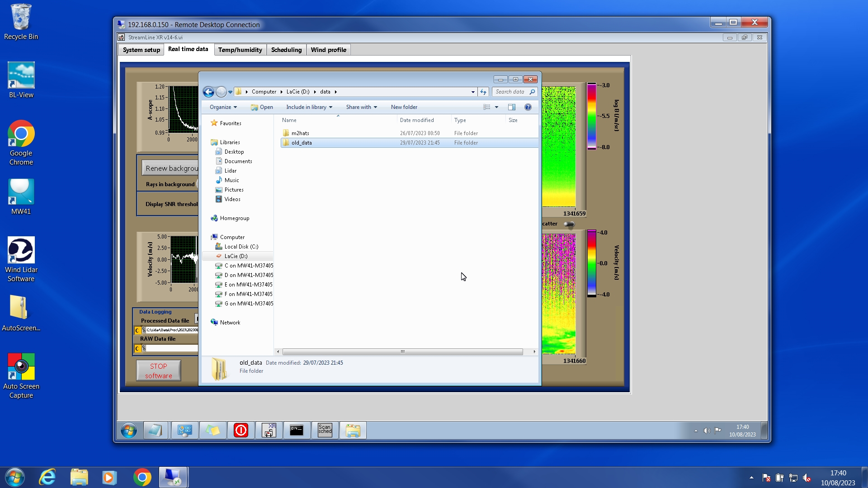Screen dimensions: 868x488
Task: Toggle the backscatter switch beside the plot
Action: coord(569,224)
